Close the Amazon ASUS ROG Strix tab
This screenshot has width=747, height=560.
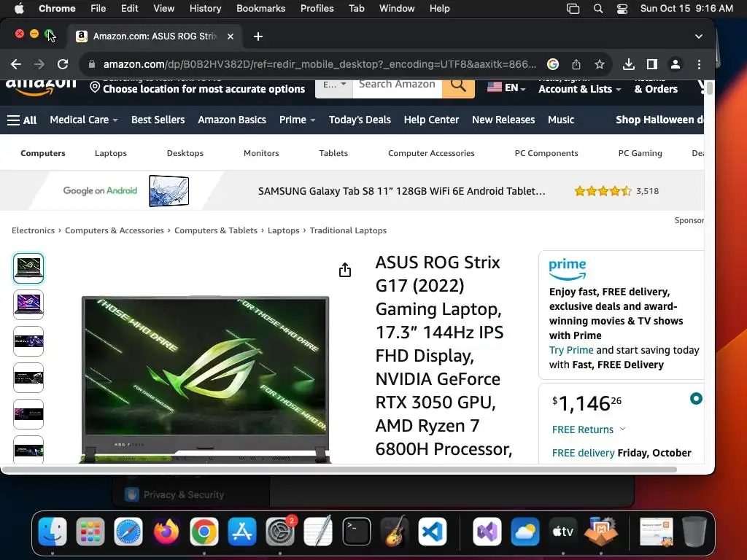coord(230,36)
